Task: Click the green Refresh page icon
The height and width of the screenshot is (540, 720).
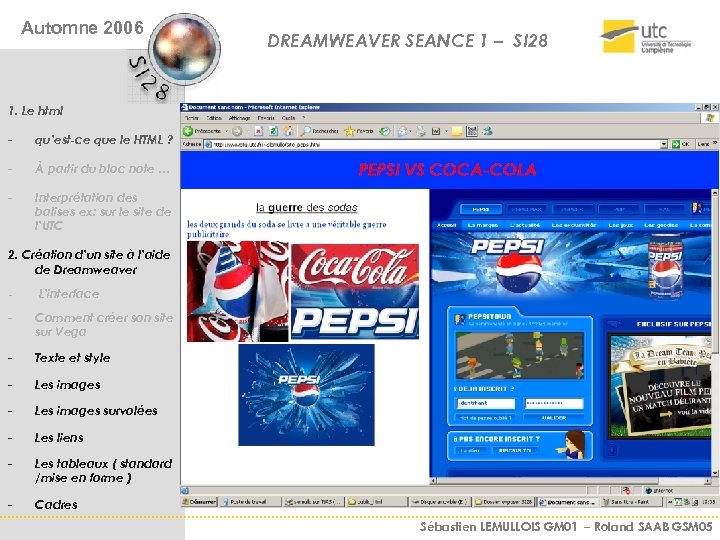Action: point(273,131)
